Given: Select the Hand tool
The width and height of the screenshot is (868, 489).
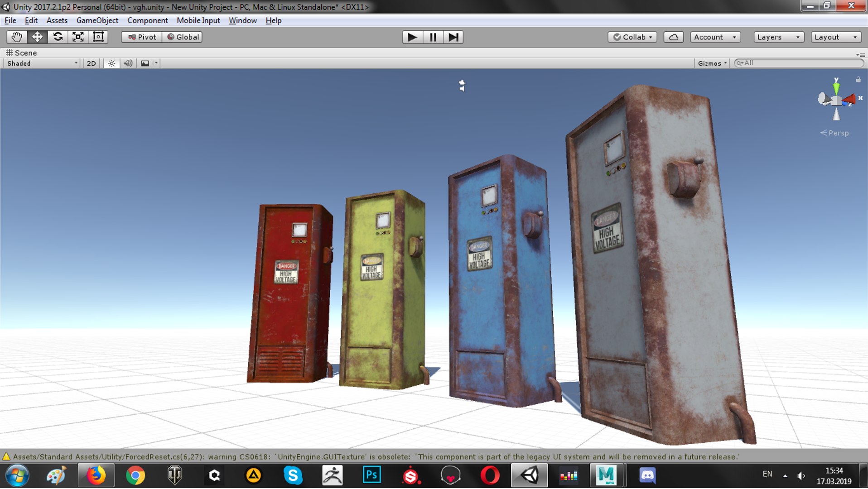Looking at the screenshot, I should [17, 37].
